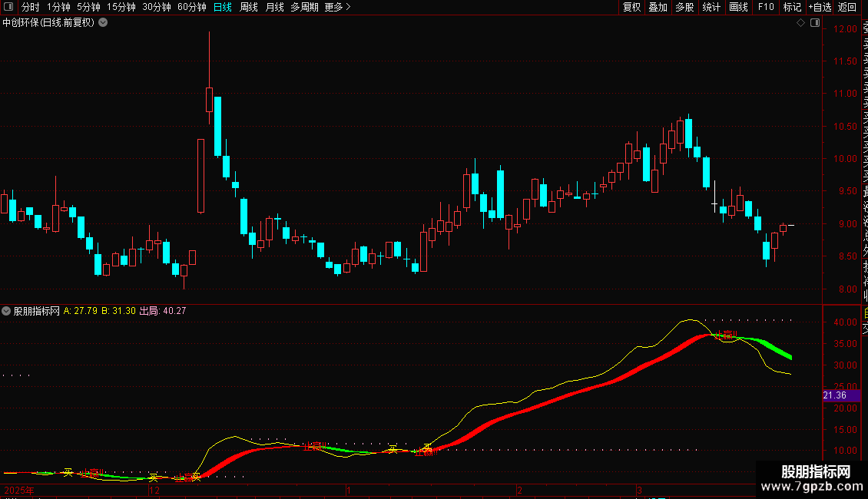Image resolution: width=868 pixels, height=499 pixels.
Task: Open the 多周期 multi-period view
Action: click(x=304, y=7)
